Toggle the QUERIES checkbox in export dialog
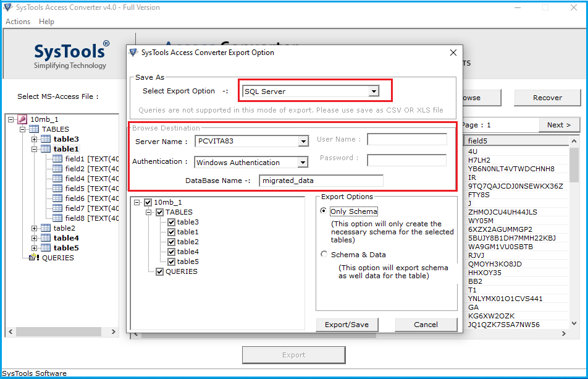The width and height of the screenshot is (588, 379). (x=159, y=271)
